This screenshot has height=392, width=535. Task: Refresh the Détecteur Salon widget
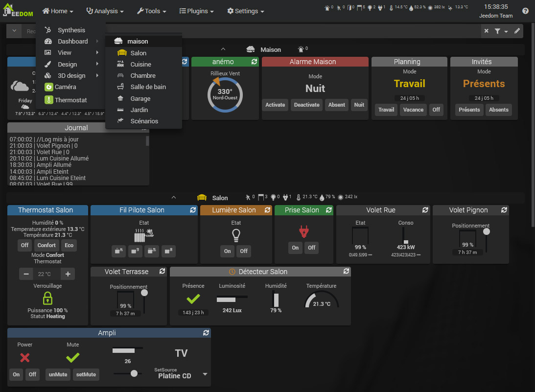pyautogui.click(x=346, y=271)
